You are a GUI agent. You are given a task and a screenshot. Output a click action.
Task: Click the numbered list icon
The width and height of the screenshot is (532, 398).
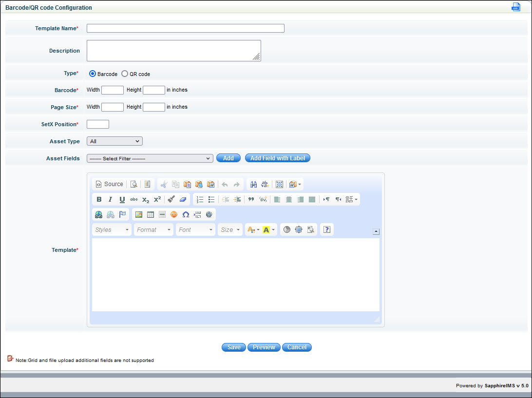point(200,199)
